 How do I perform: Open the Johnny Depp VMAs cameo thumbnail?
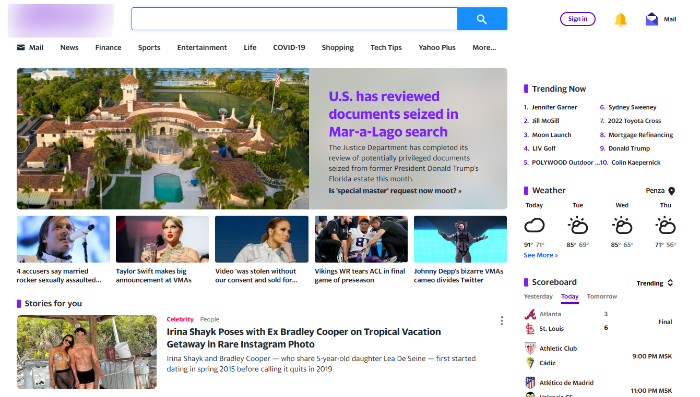pos(460,239)
